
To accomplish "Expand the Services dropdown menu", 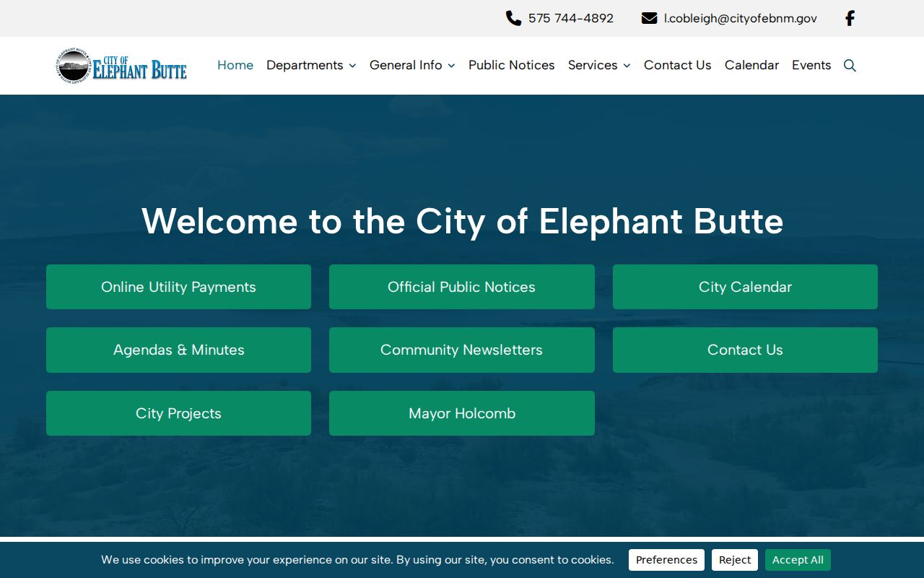I will [599, 65].
